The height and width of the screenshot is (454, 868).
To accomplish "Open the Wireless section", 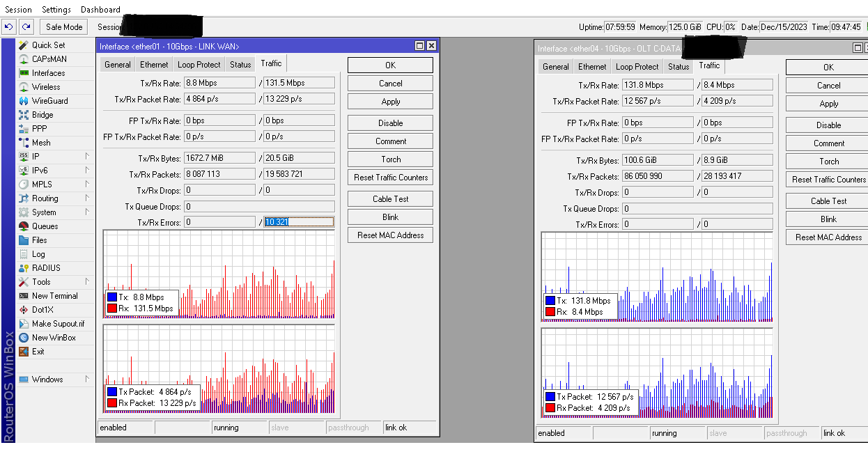I will (46, 87).
